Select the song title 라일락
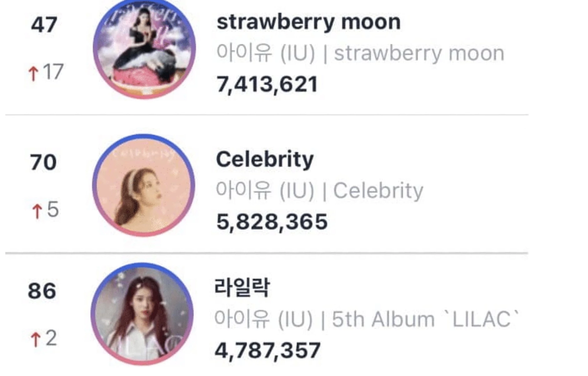Viewport: 588px width, 376px height. (x=242, y=287)
